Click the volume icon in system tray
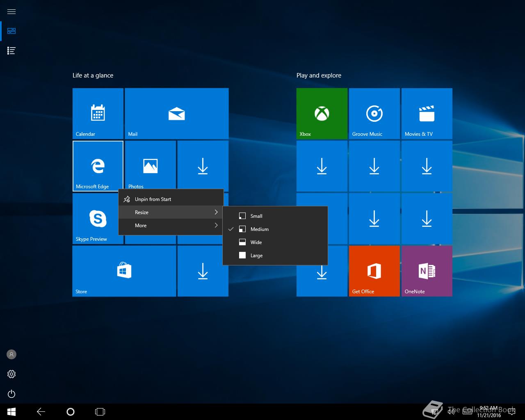This screenshot has height=420, width=525. click(x=451, y=412)
